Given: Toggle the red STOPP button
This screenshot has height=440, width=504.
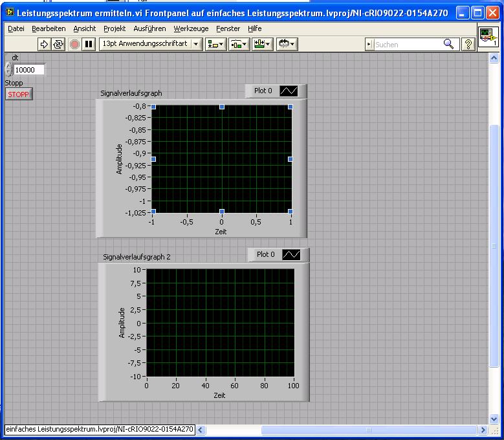Looking at the screenshot, I should coord(18,94).
